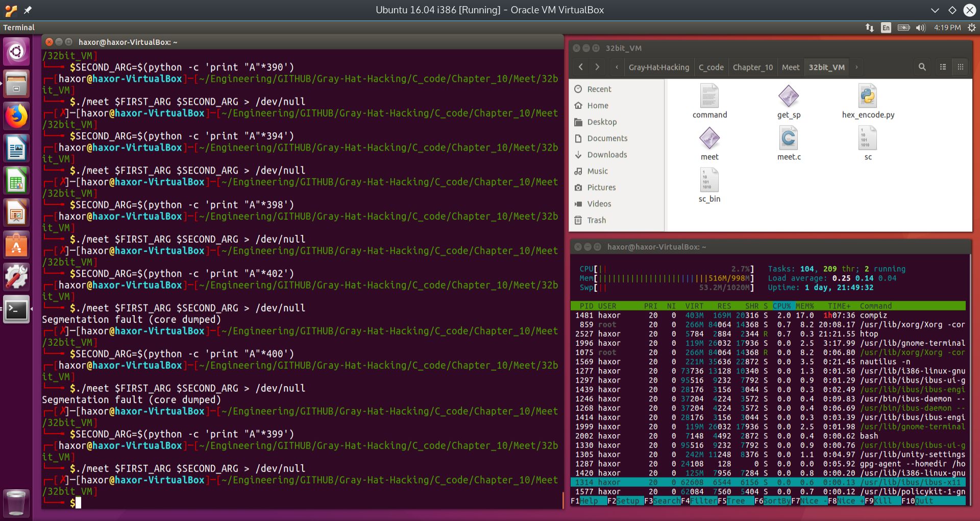Click the chevron before Gray-Hat-Hacking breadcrumb
The width and height of the screenshot is (980, 521).
[617, 67]
